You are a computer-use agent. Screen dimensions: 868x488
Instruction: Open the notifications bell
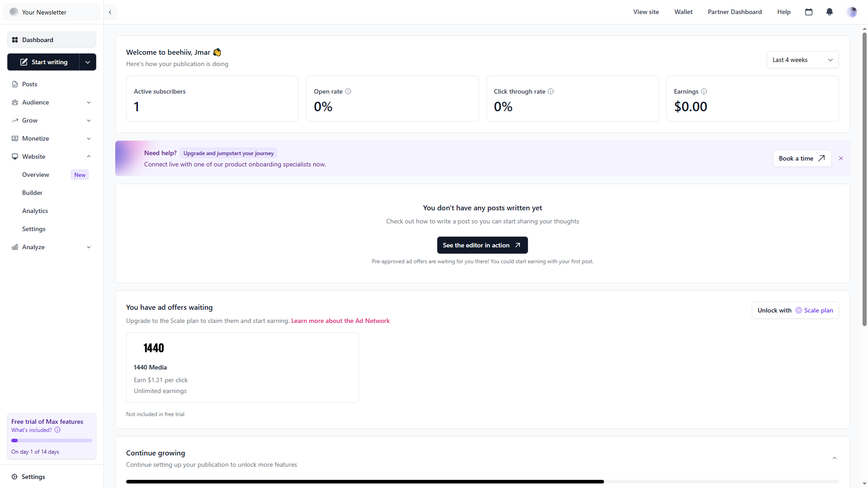(x=830, y=12)
